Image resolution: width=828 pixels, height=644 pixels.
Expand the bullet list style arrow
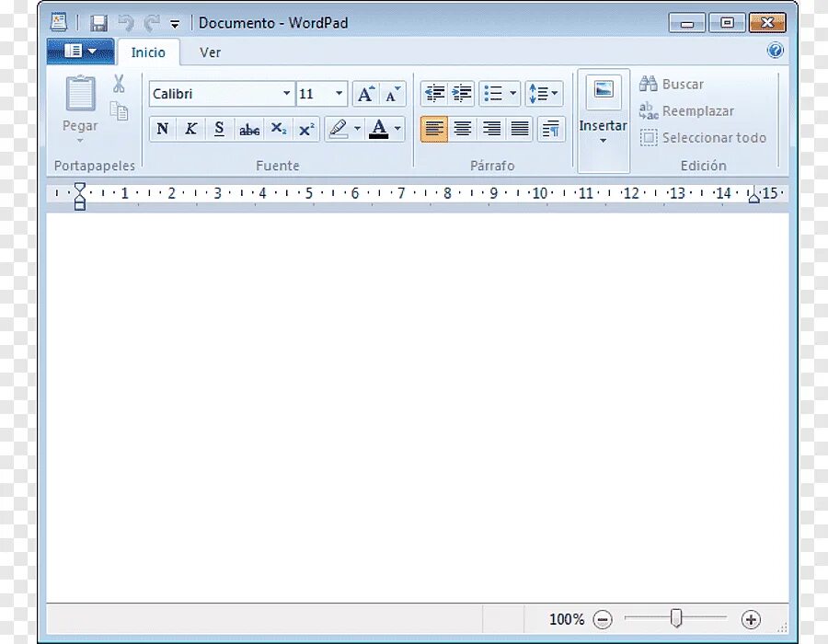512,94
